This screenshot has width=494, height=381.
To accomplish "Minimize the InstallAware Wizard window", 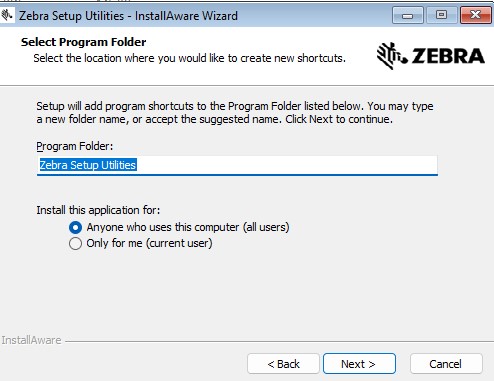I will [408, 15].
